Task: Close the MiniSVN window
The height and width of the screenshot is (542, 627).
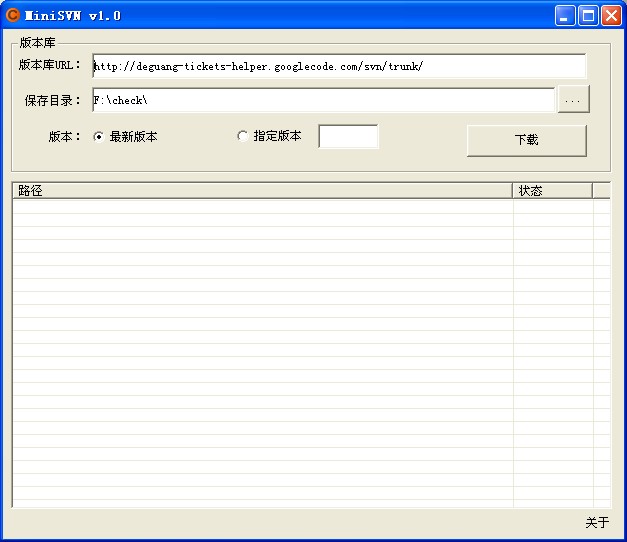Action: tap(611, 15)
